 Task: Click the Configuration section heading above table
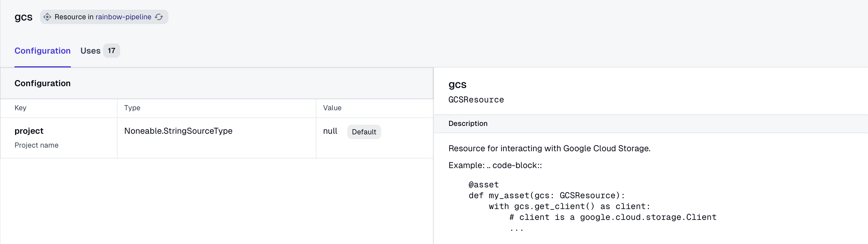(42, 83)
